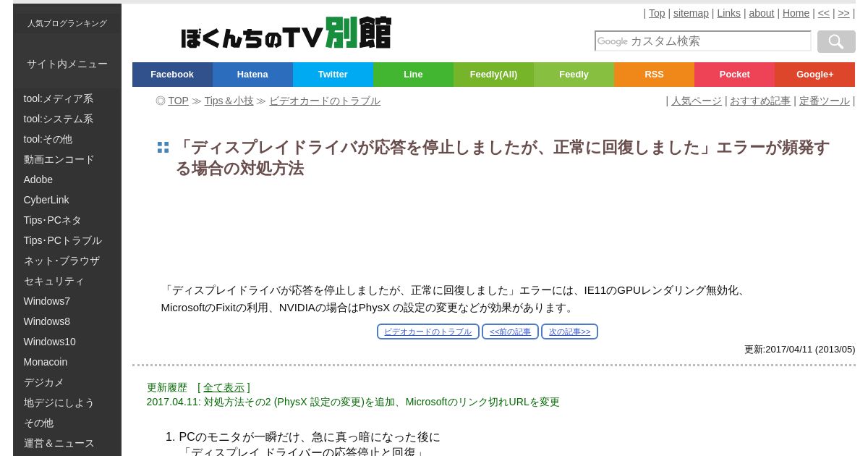The height and width of the screenshot is (456, 868).
Task: Open the Links page
Action: coord(728,13)
